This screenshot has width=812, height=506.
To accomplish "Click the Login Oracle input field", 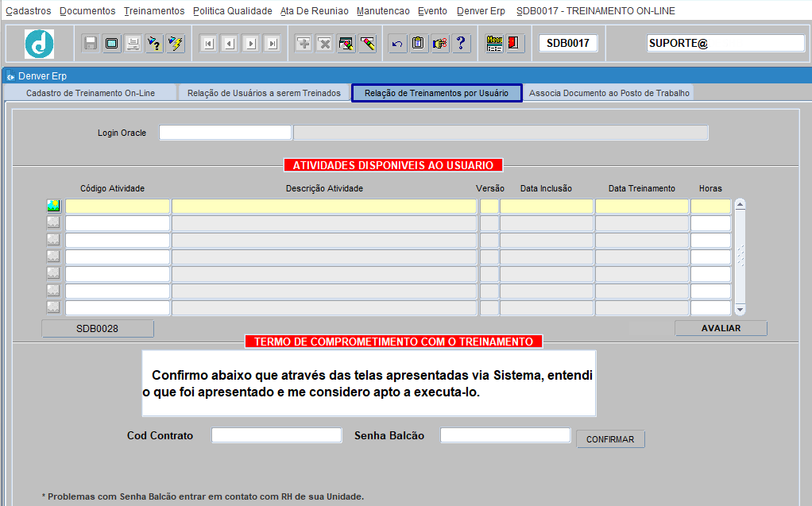I will pos(226,133).
